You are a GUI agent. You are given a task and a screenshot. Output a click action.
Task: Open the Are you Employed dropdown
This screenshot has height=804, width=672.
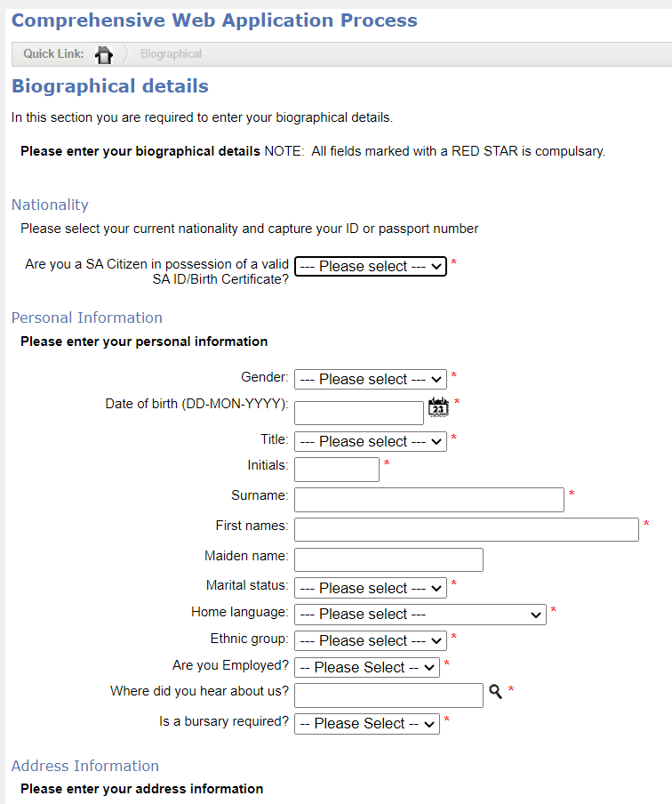pos(366,667)
